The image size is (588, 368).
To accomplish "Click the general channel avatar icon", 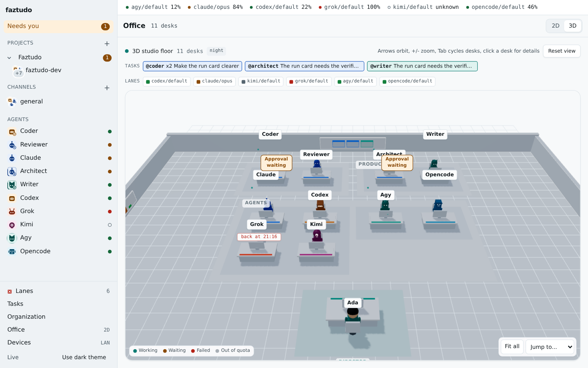I will (x=12, y=102).
